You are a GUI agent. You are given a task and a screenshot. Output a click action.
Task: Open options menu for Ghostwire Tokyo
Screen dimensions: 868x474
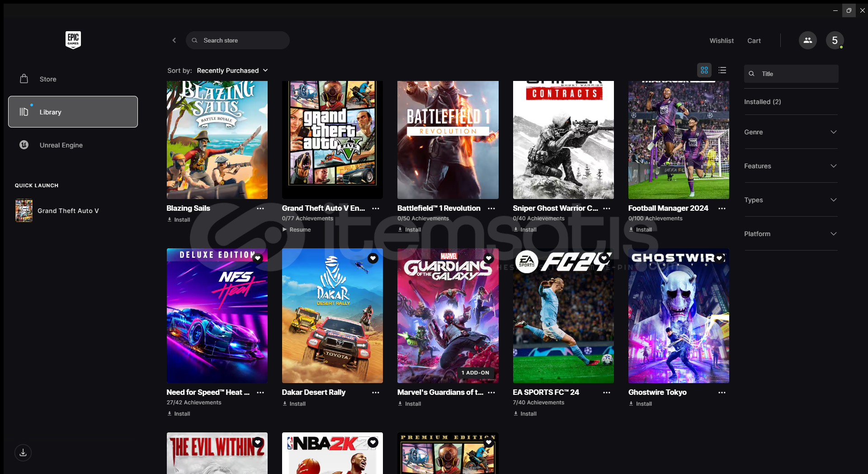722,393
